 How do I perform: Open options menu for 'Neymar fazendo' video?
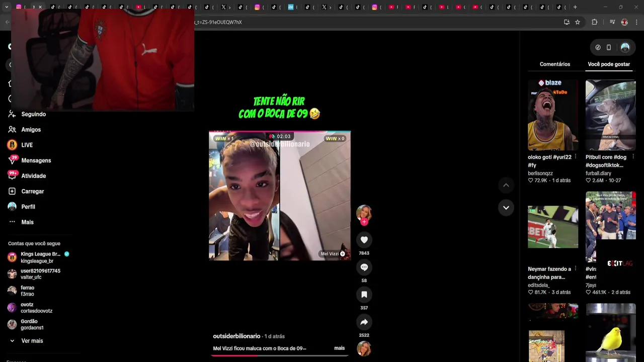[x=576, y=268]
